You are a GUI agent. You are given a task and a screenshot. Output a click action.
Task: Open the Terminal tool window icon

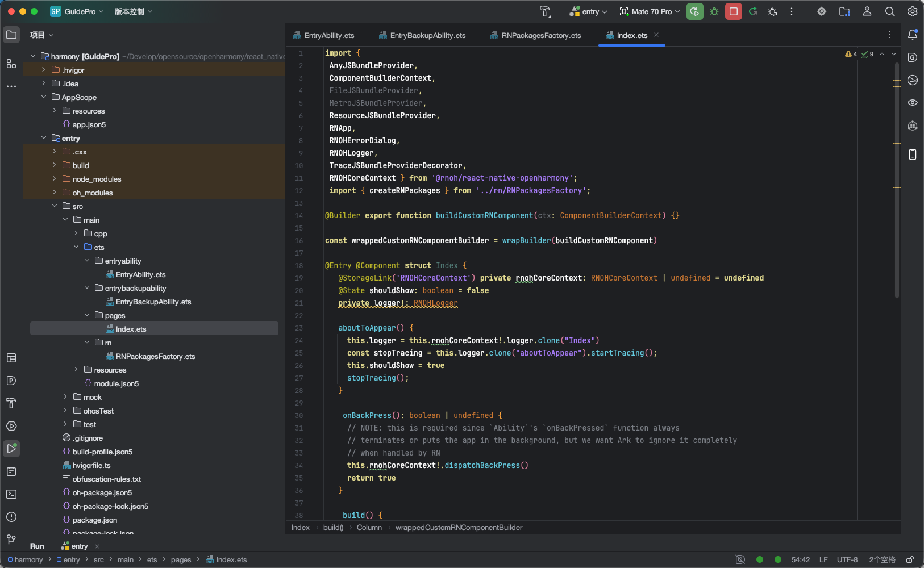pyautogui.click(x=11, y=494)
